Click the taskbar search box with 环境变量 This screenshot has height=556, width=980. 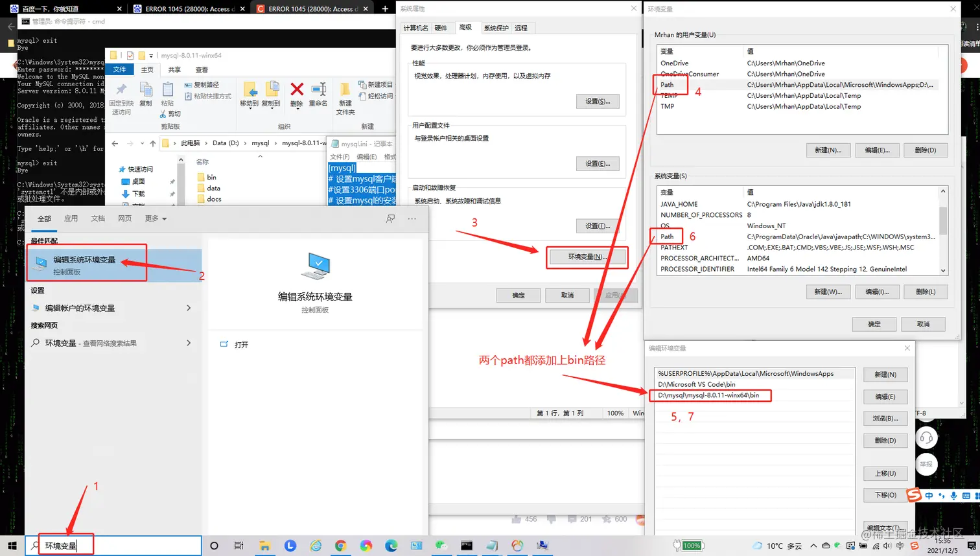click(x=114, y=546)
